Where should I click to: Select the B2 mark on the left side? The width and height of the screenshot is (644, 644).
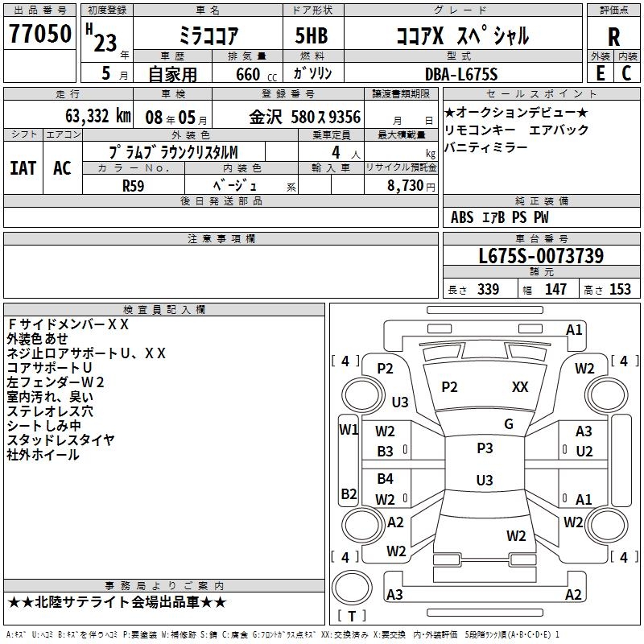tap(348, 493)
